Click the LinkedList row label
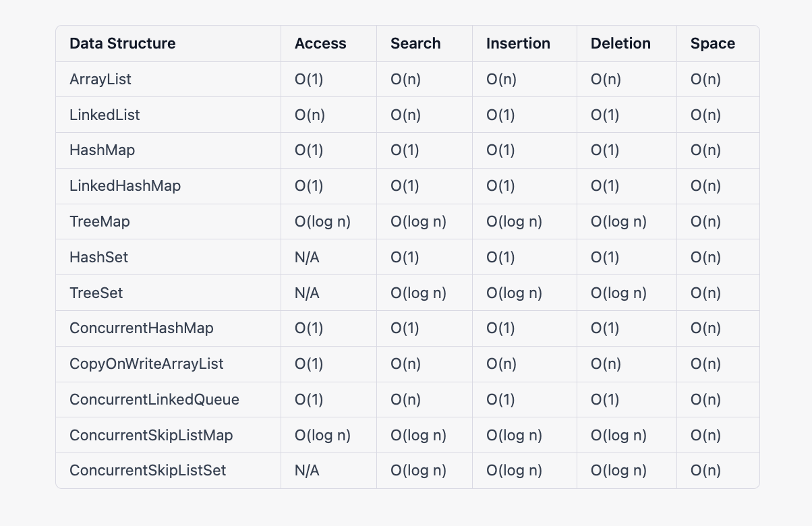Image resolution: width=812 pixels, height=526 pixels. click(105, 115)
